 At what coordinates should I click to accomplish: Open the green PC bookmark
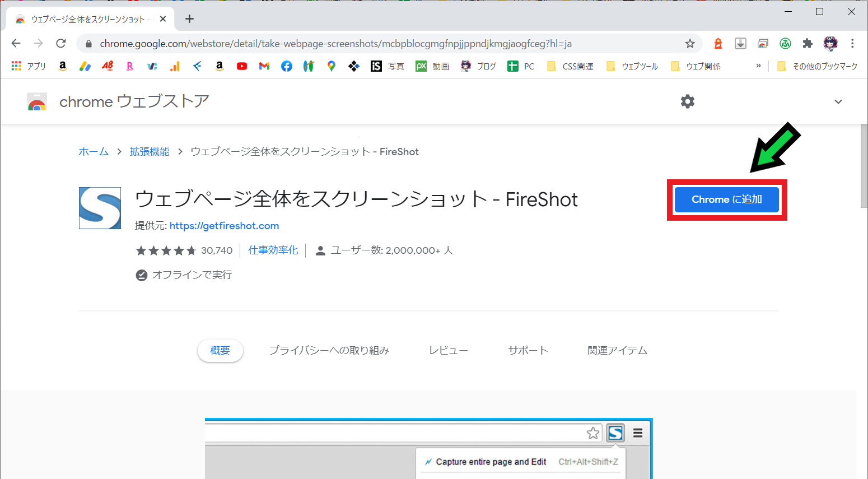(521, 66)
